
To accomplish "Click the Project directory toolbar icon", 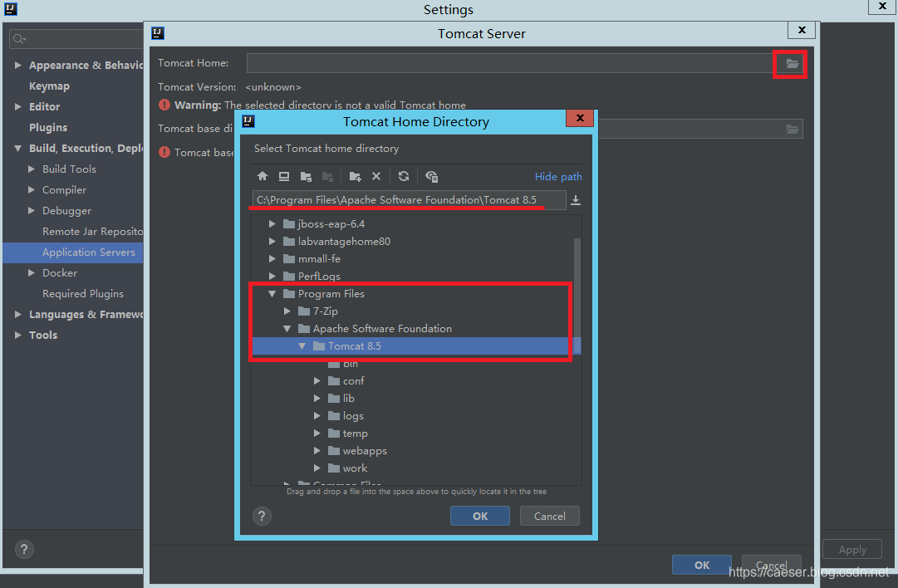I will (306, 176).
